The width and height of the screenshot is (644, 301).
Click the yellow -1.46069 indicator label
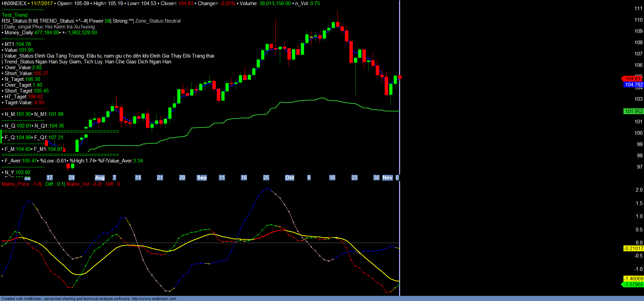tap(633, 279)
